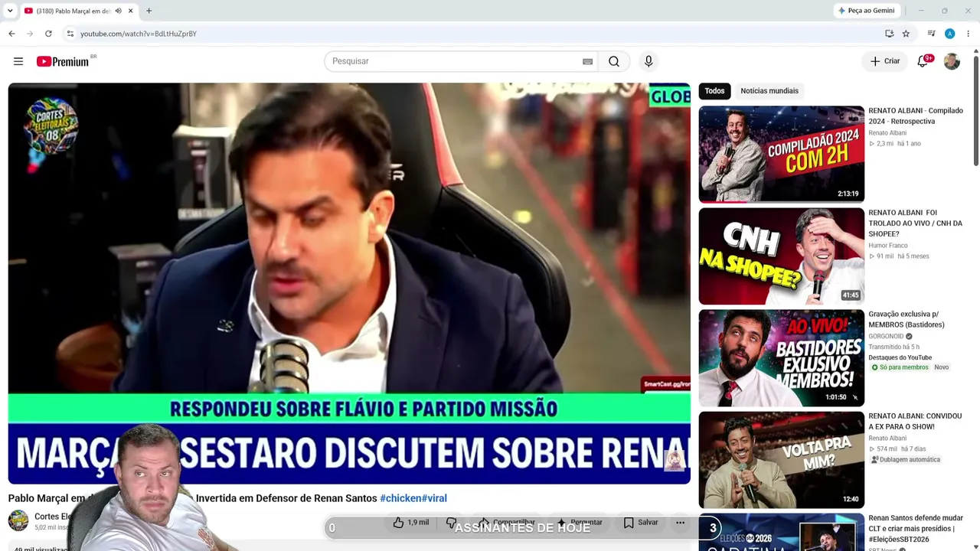980x551 pixels.
Task: Install app icon in address bar
Action: [x=889, y=34]
